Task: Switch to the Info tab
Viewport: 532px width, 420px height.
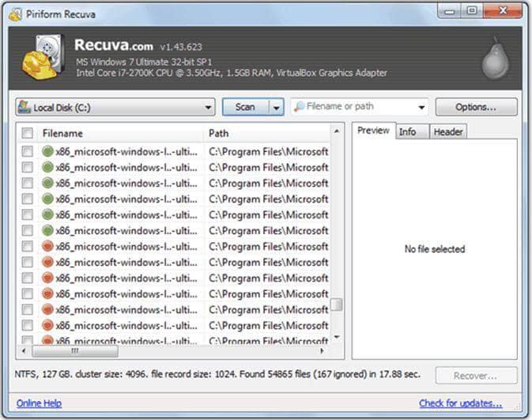Action: click(412, 132)
